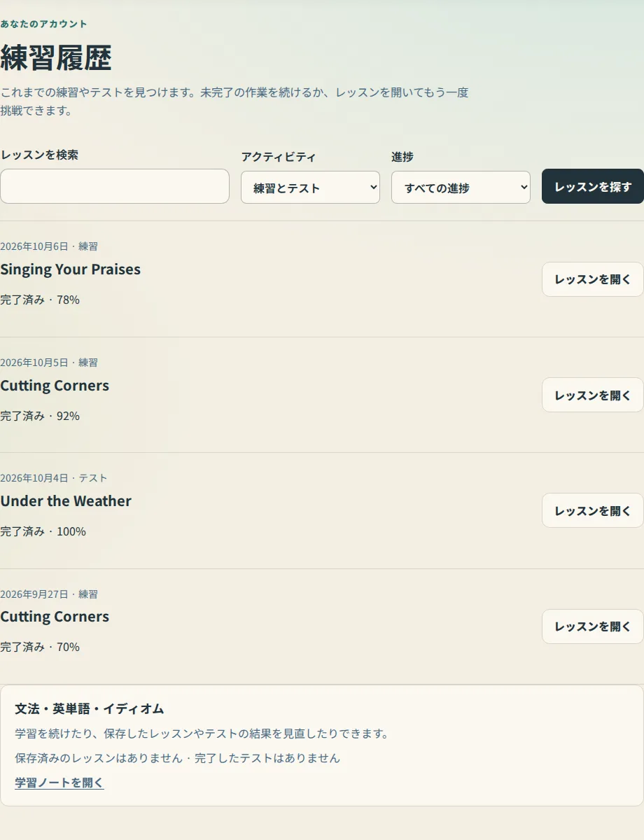Open lesson for Under the Weather

coord(593,510)
